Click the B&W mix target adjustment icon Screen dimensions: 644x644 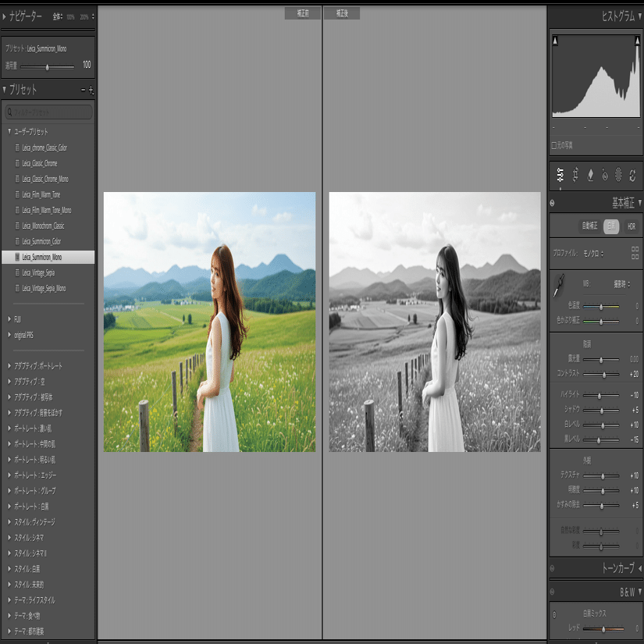554,615
